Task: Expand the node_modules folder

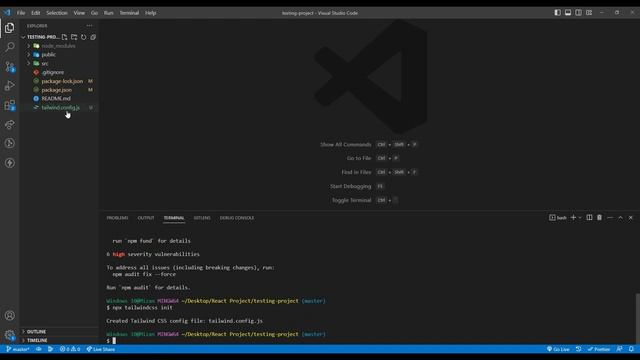Action: 58,46
